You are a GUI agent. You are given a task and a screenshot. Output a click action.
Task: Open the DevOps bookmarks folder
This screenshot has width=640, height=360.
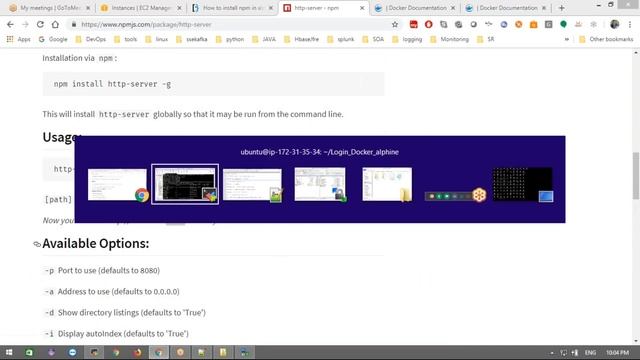(x=91, y=39)
